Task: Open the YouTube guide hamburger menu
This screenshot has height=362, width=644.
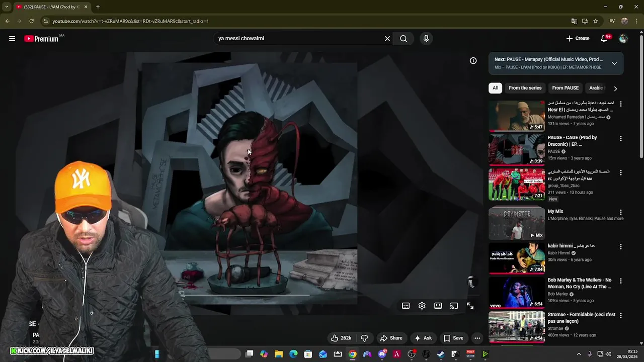Action: point(12,38)
